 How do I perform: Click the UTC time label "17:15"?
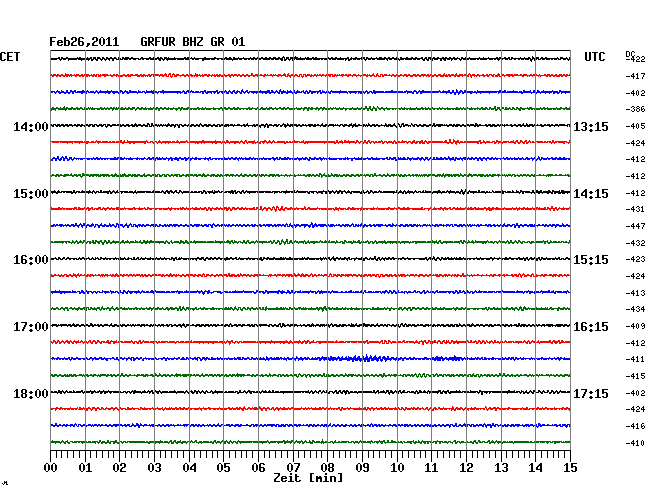pyautogui.click(x=591, y=394)
